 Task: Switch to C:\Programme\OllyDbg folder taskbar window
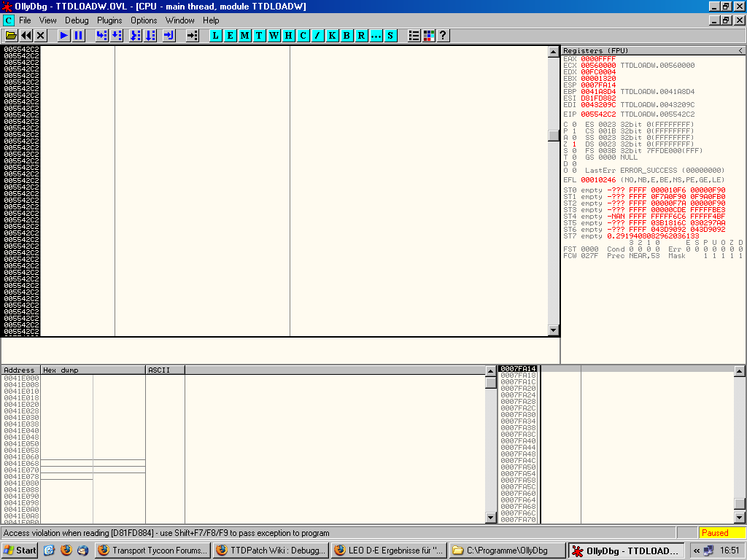pyautogui.click(x=507, y=551)
